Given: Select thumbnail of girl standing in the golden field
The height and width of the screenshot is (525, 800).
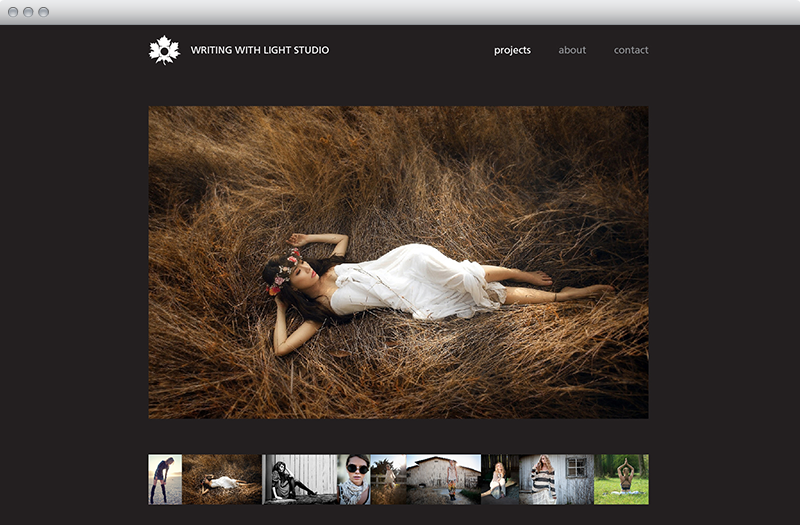Looking at the screenshot, I should coord(389,480).
